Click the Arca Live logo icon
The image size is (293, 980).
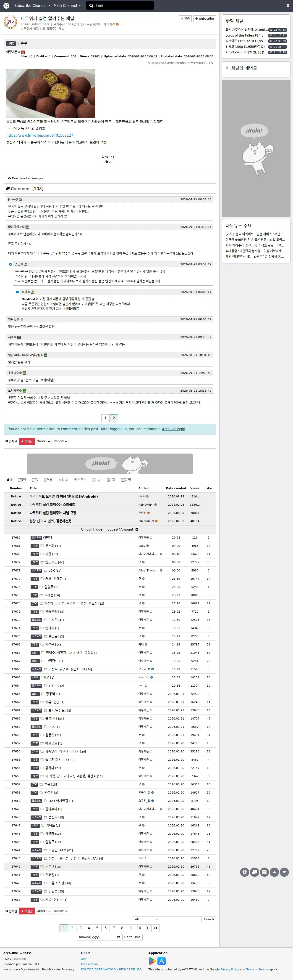6,5
